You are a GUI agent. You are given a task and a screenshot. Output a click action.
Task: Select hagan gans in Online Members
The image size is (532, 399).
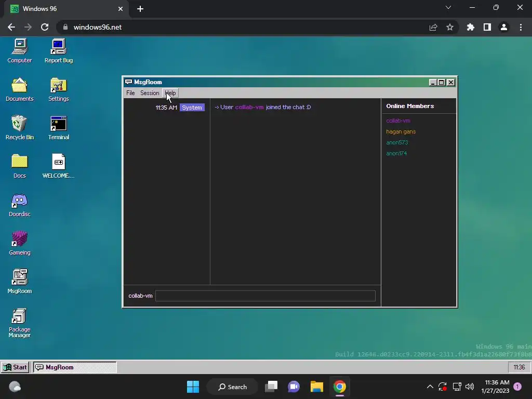pos(401,131)
